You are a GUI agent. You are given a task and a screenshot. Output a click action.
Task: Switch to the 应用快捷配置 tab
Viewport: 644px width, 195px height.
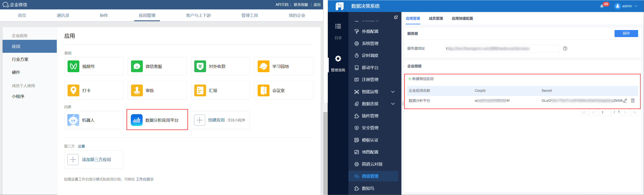pos(462,18)
